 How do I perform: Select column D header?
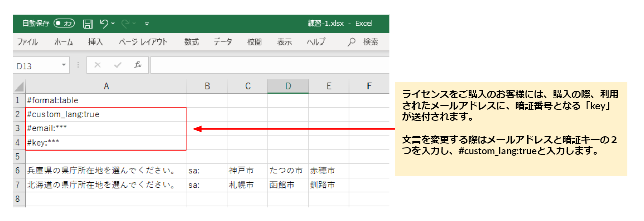(x=288, y=86)
